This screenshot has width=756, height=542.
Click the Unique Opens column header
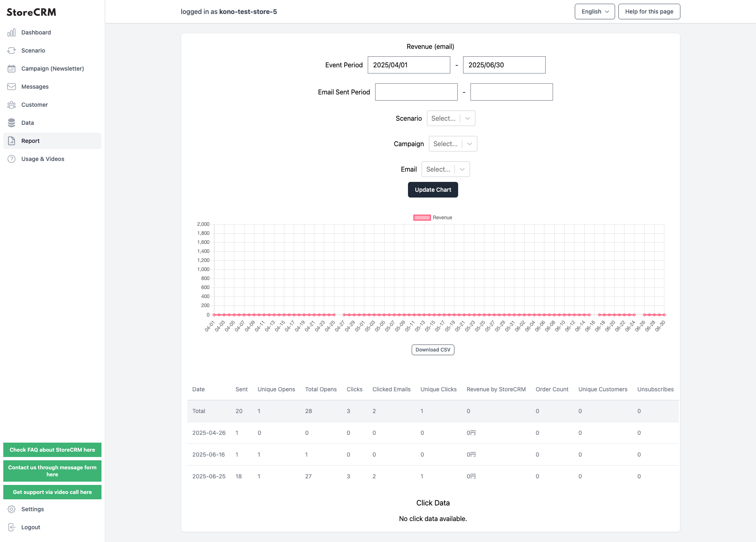pos(276,389)
